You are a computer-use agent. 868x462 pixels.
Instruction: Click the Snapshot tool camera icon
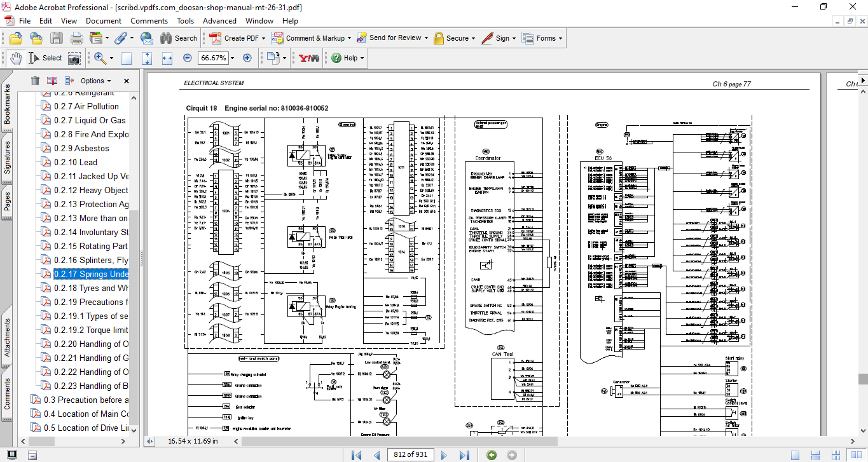point(74,58)
